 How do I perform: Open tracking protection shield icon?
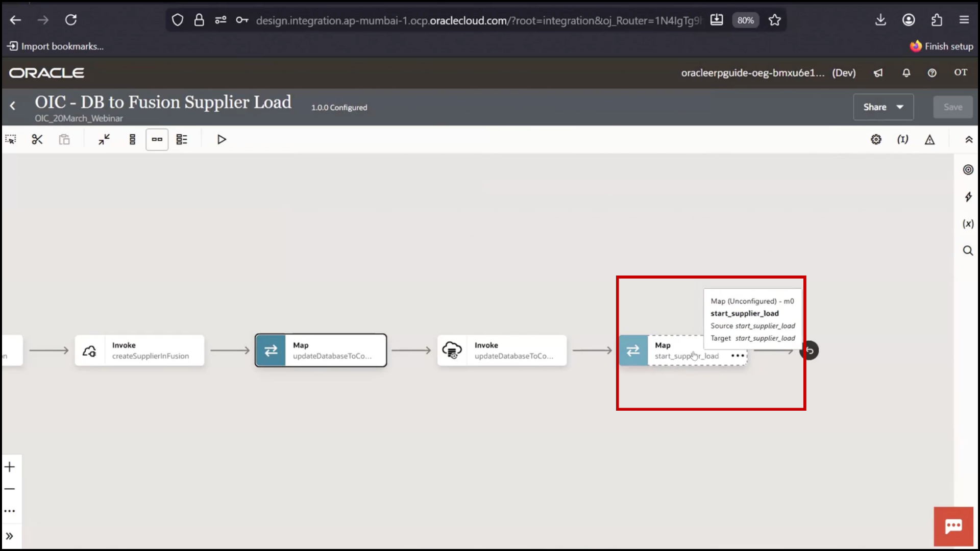click(177, 20)
